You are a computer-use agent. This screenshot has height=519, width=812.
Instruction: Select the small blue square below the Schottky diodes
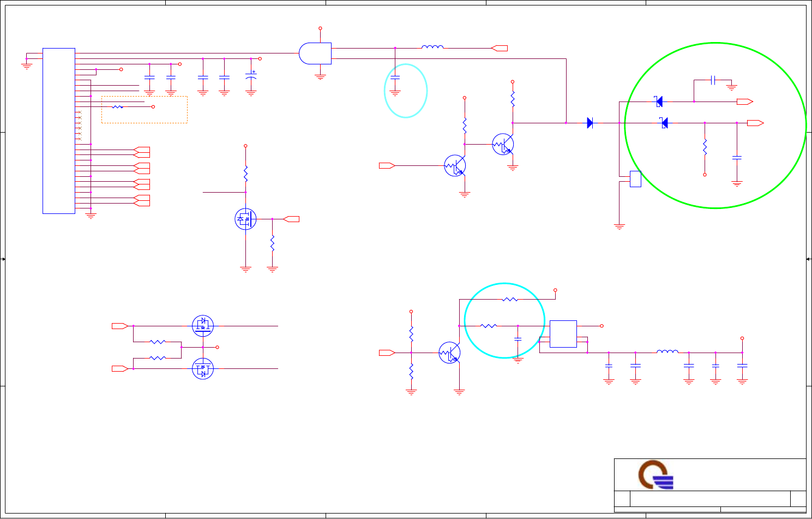[x=635, y=179]
